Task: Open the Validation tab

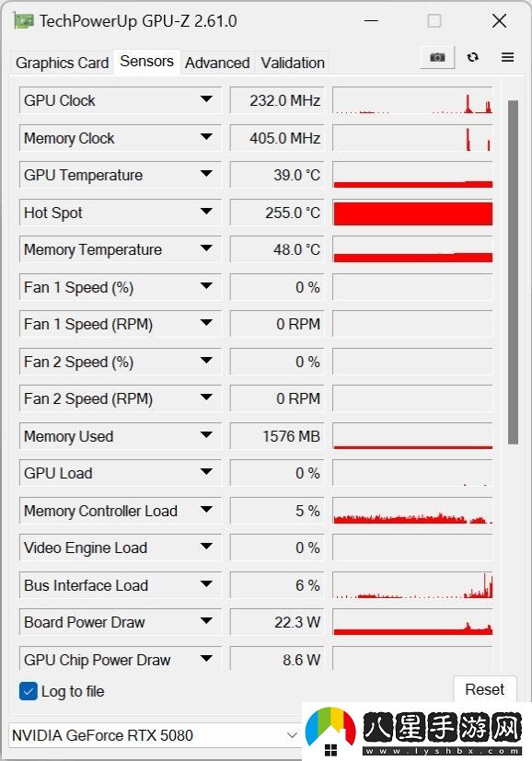Action: point(292,63)
